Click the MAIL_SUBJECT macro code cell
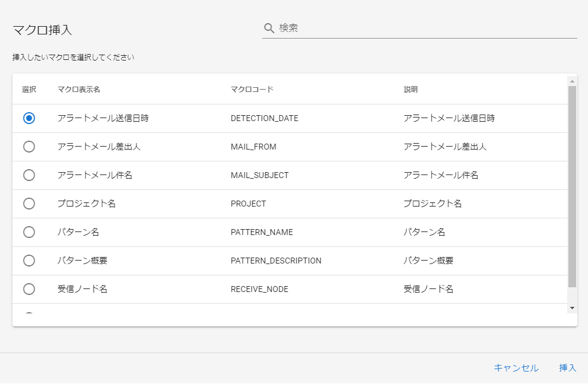 tap(259, 175)
